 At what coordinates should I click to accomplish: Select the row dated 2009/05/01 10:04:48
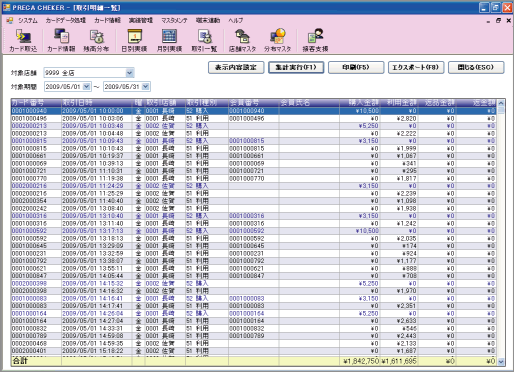pos(254,133)
